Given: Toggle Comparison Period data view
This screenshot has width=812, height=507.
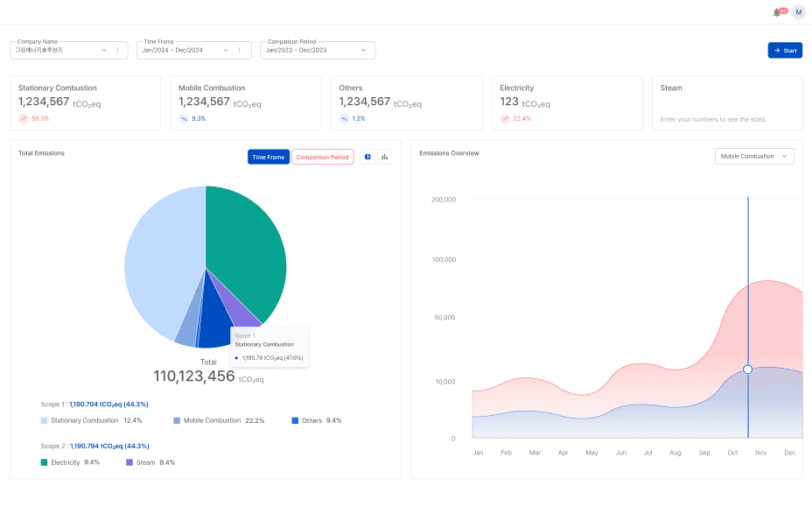Looking at the screenshot, I should tap(322, 157).
